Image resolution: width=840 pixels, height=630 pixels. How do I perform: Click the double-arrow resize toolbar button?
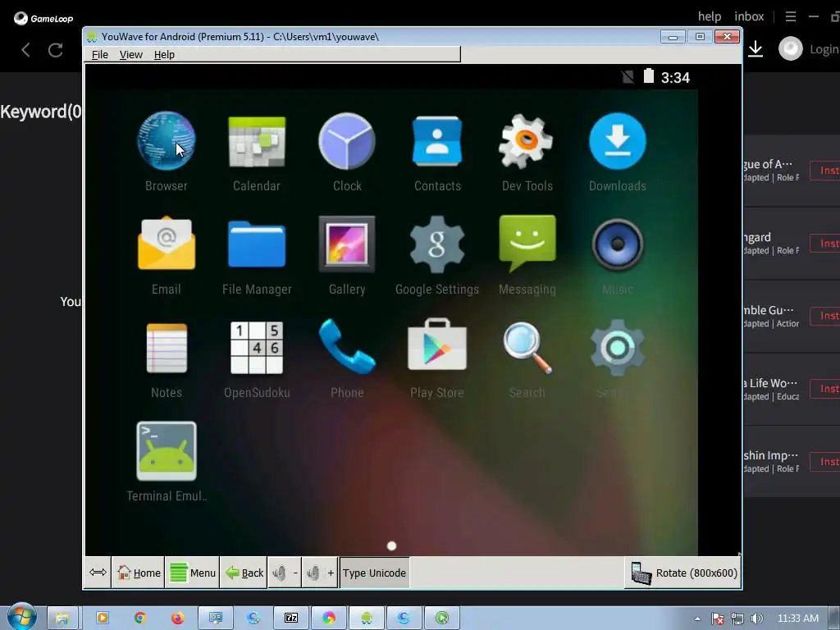point(98,573)
